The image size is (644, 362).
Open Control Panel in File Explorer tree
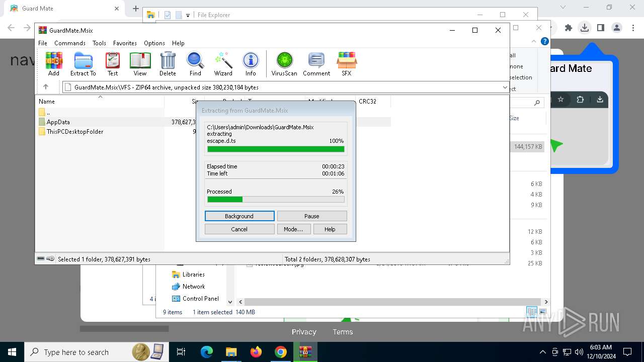click(195, 299)
